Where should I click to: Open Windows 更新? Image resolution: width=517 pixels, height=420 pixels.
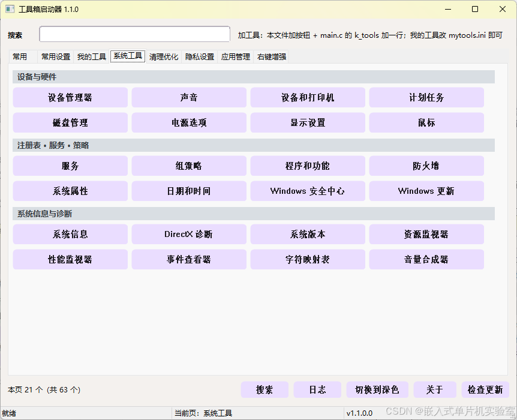426,191
